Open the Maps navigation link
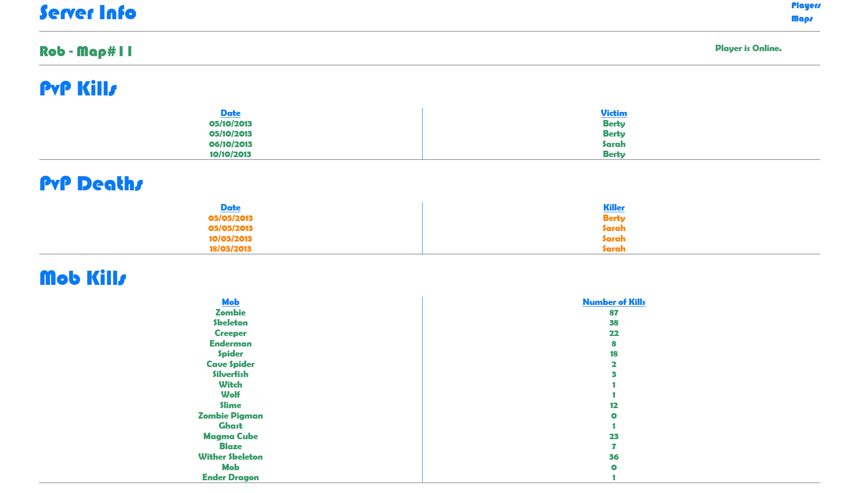 802,19
